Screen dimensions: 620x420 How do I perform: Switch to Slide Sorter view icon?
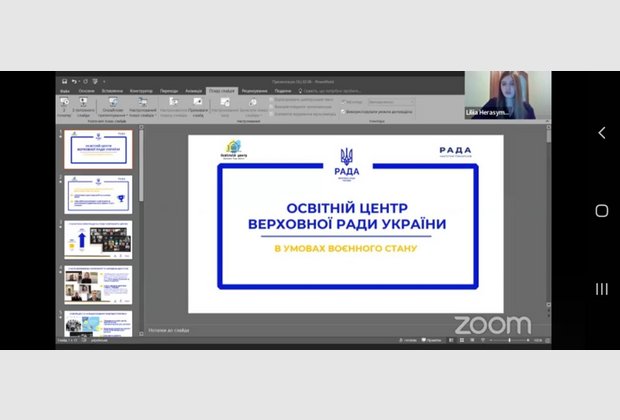[462, 340]
